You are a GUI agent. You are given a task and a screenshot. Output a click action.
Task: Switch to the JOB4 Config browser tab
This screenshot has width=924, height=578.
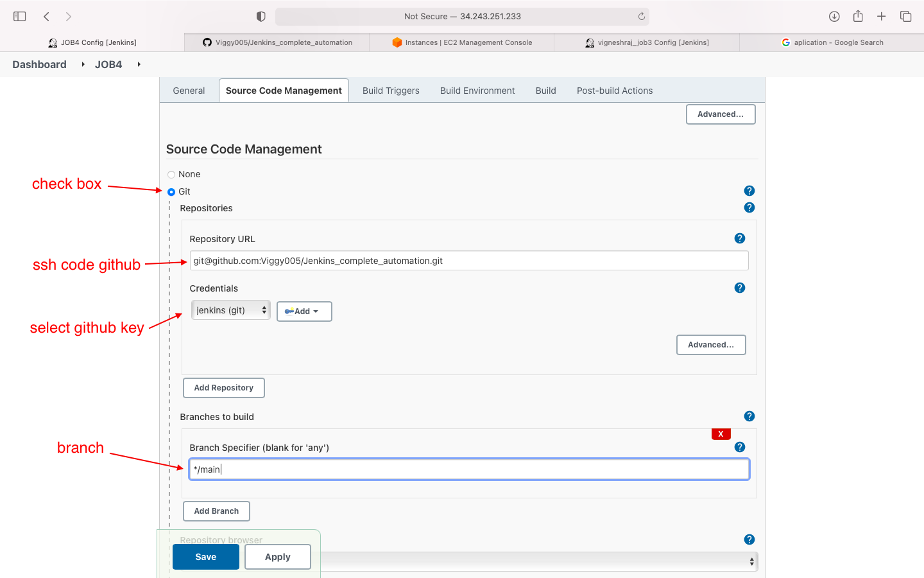pos(92,42)
